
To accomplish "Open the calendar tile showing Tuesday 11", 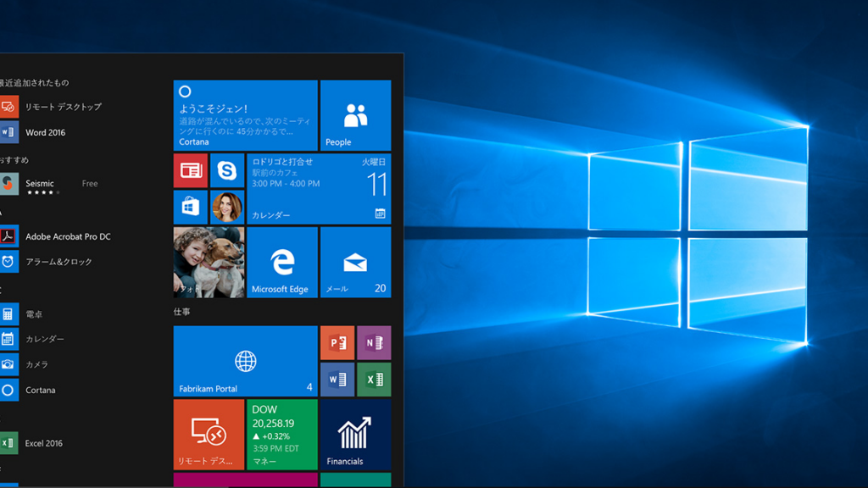I will click(x=319, y=188).
